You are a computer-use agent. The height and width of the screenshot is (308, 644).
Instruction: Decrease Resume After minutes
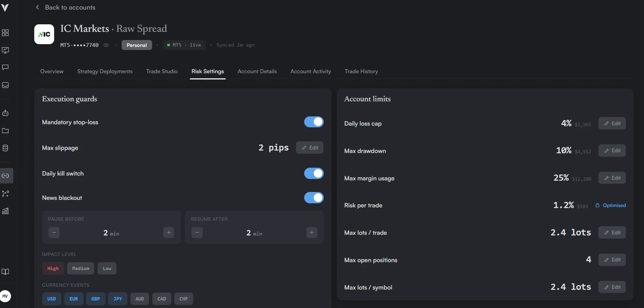[x=197, y=233]
